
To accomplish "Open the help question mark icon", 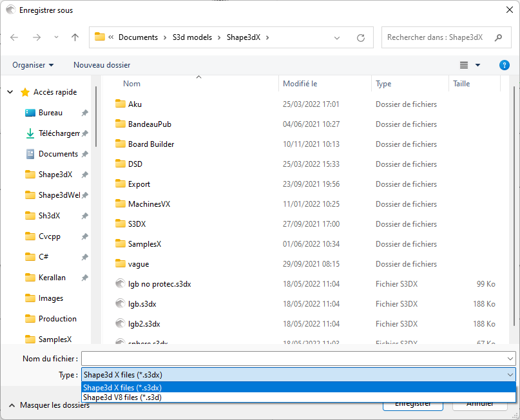I will click(x=505, y=65).
